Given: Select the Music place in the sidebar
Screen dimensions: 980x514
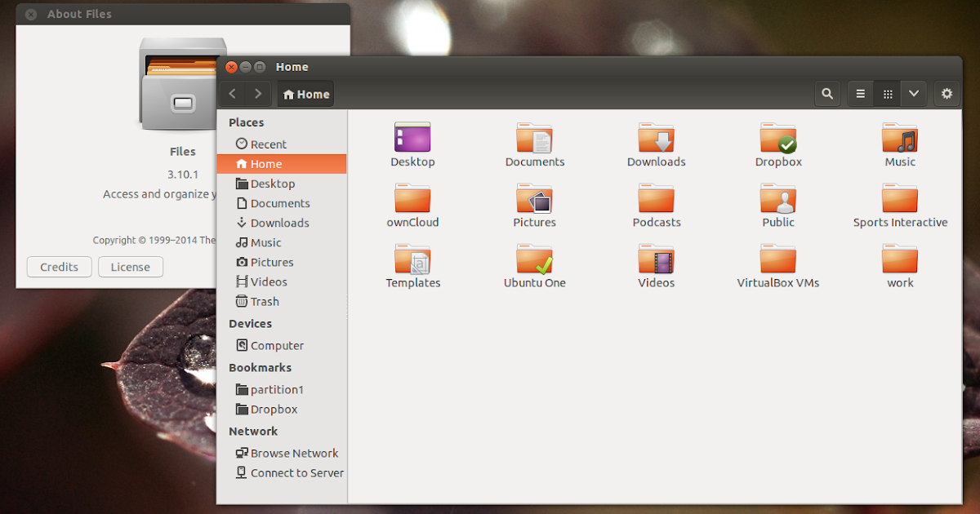Looking at the screenshot, I should 266,242.
